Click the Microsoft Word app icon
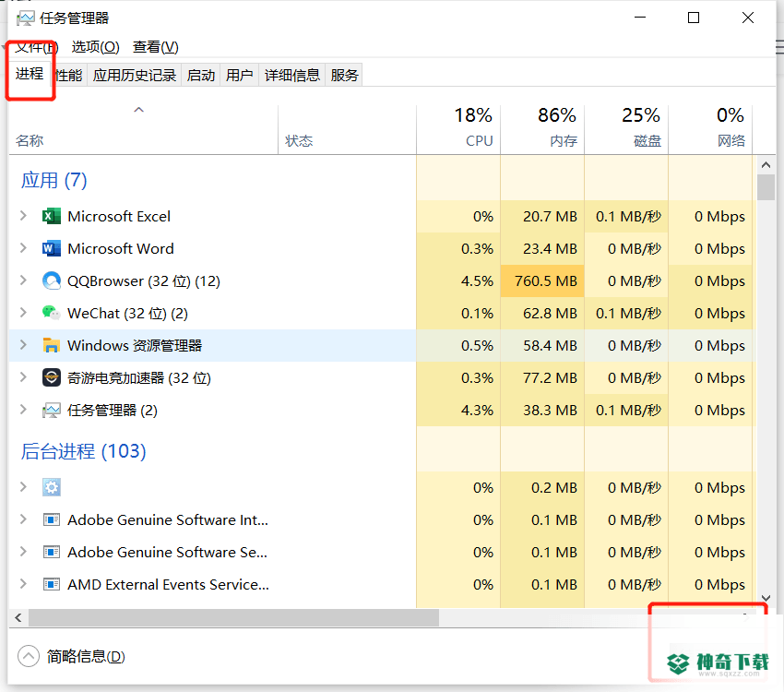This screenshot has width=784, height=692. point(52,248)
